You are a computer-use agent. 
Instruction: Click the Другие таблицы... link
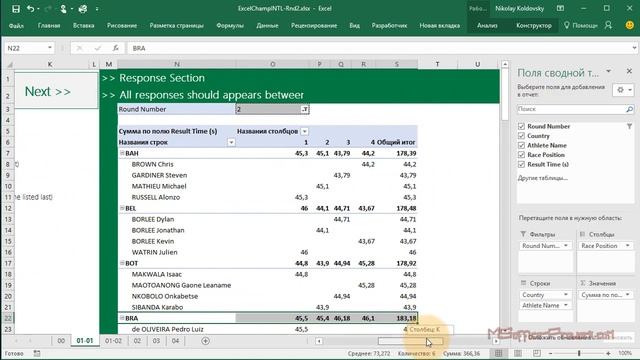point(543,178)
